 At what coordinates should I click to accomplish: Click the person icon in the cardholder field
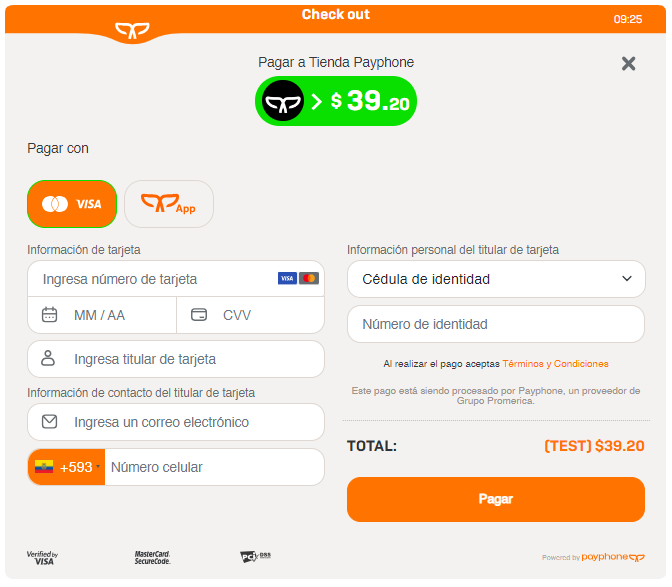coord(48,358)
